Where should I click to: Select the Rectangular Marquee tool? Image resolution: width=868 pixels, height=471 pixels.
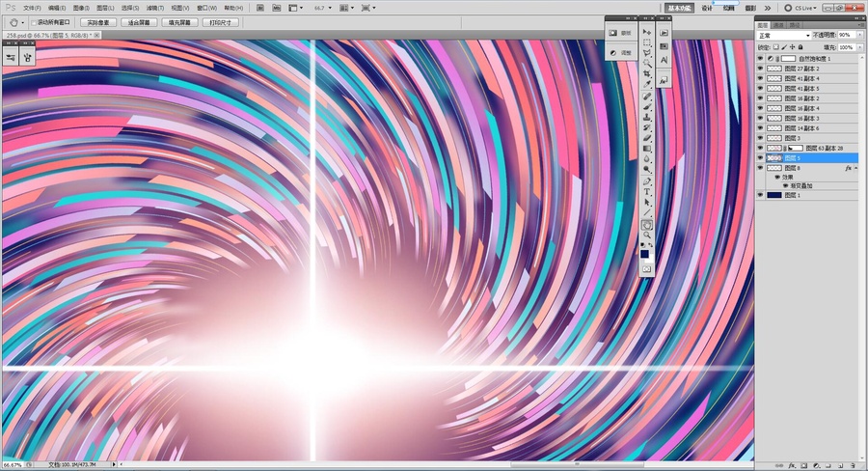pyautogui.click(x=646, y=42)
